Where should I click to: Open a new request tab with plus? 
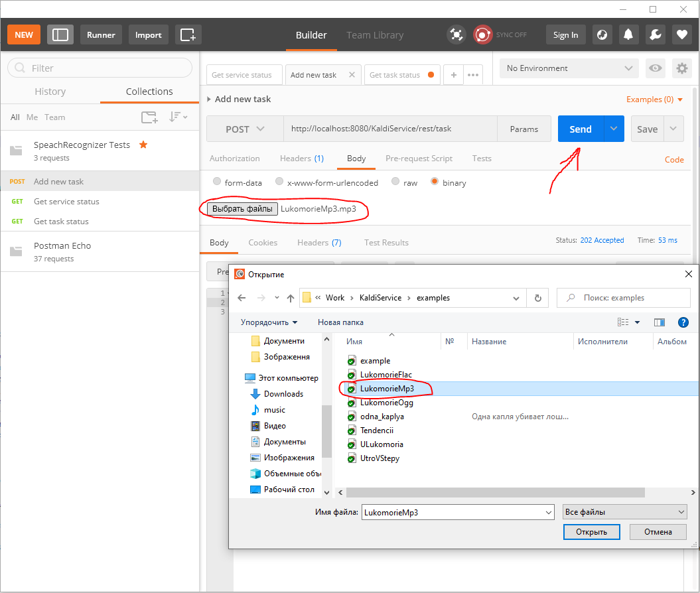click(x=454, y=75)
